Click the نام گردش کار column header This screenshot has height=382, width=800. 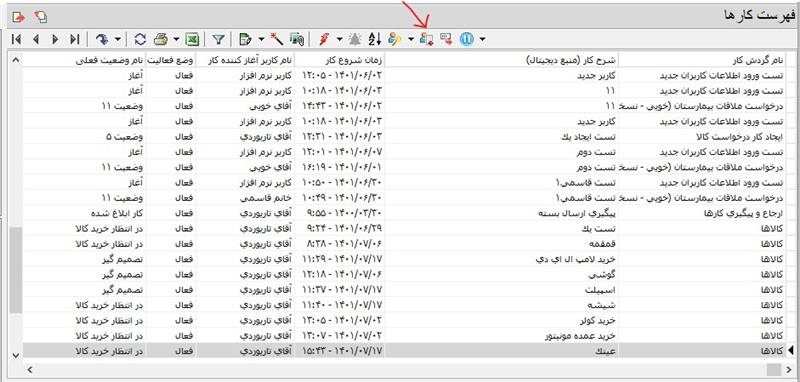pos(702,60)
